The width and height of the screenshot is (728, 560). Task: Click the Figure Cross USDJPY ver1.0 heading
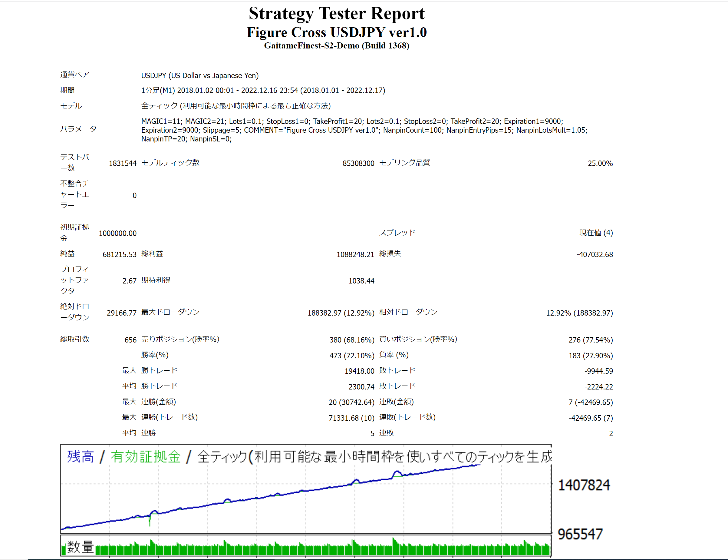[337, 32]
